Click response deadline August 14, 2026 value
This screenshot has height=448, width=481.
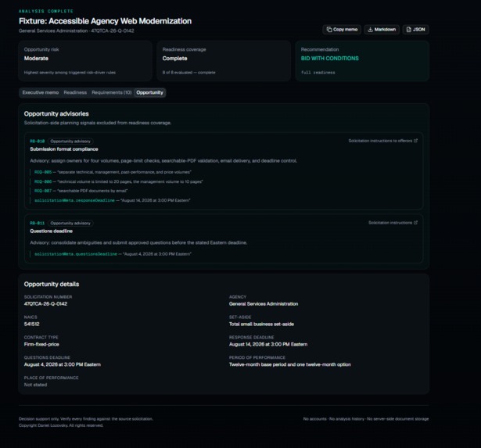coord(268,344)
